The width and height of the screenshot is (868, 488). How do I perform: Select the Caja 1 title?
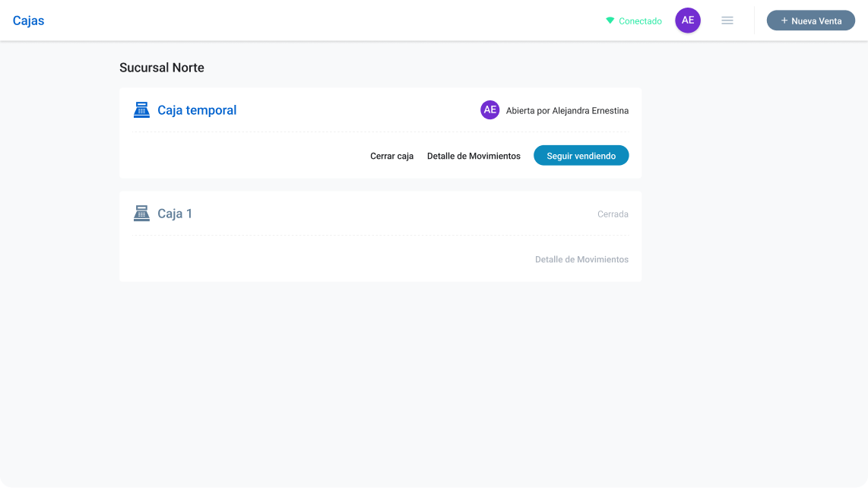coord(175,214)
